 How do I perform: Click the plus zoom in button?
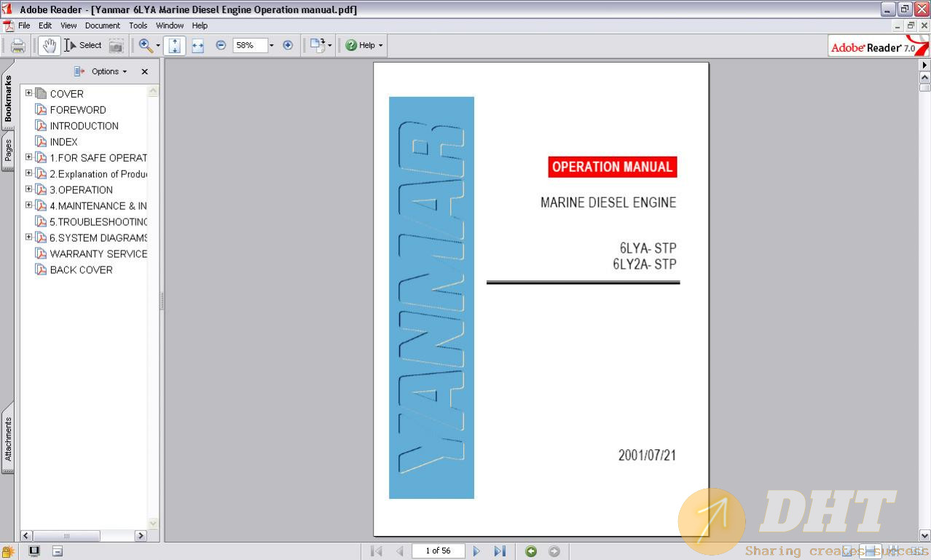(288, 45)
